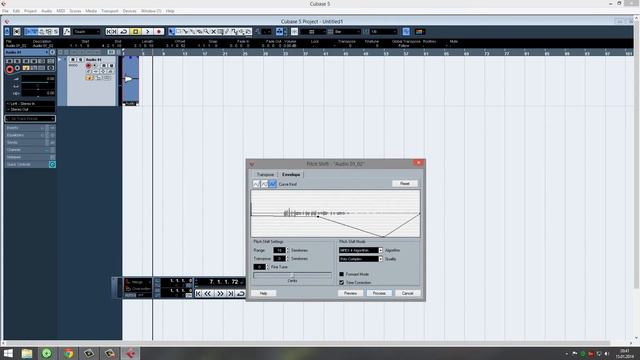Open the color selector icon in the toolbar
This screenshot has width=640, height=360.
pyautogui.click(x=419, y=32)
